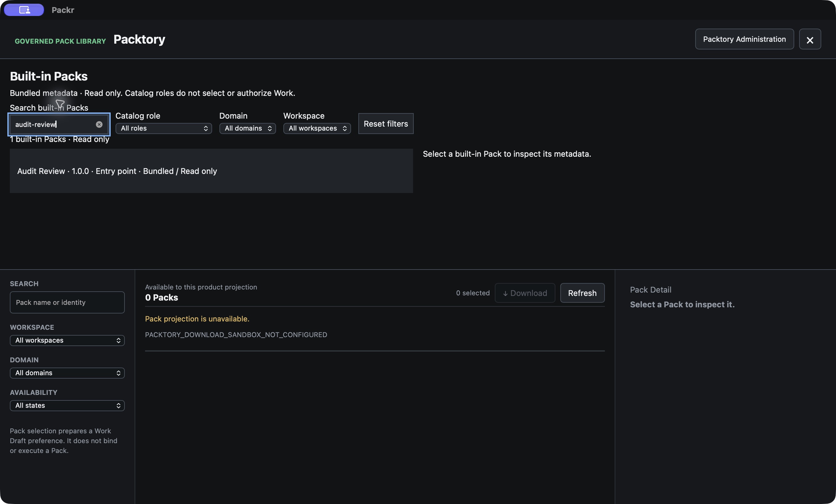836x504 pixels.
Task: Click the '0 selected' counter text
Action: pyautogui.click(x=473, y=293)
